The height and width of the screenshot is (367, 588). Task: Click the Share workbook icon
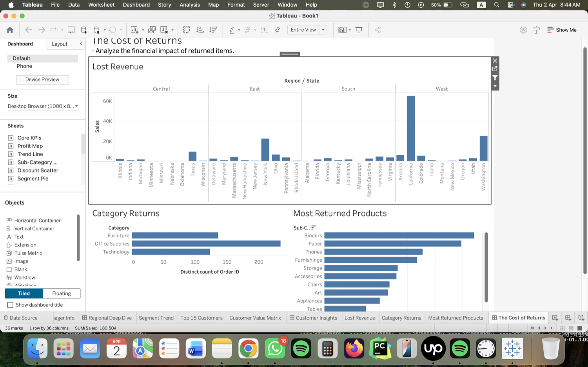click(x=377, y=30)
